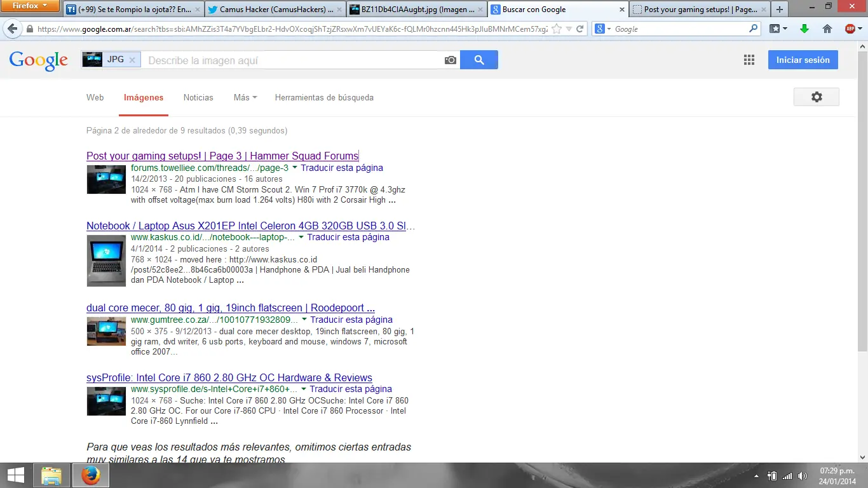This screenshot has height=488, width=868.
Task: Expand dropdown arrow beside gumtree.co.za URL
Action: coord(304,320)
